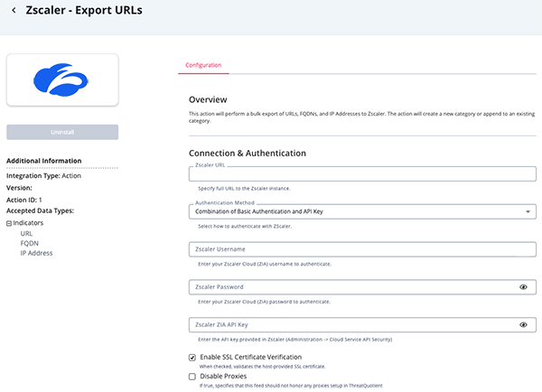Click the Overview heading

(208, 99)
